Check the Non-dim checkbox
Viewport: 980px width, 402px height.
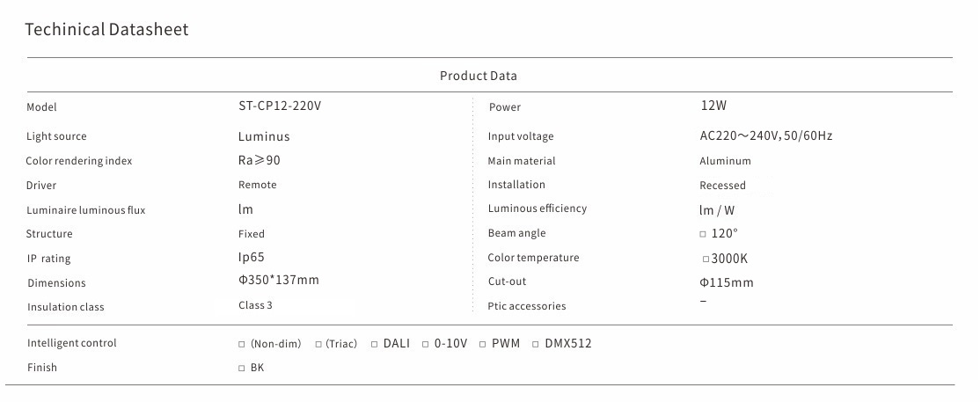pos(242,344)
